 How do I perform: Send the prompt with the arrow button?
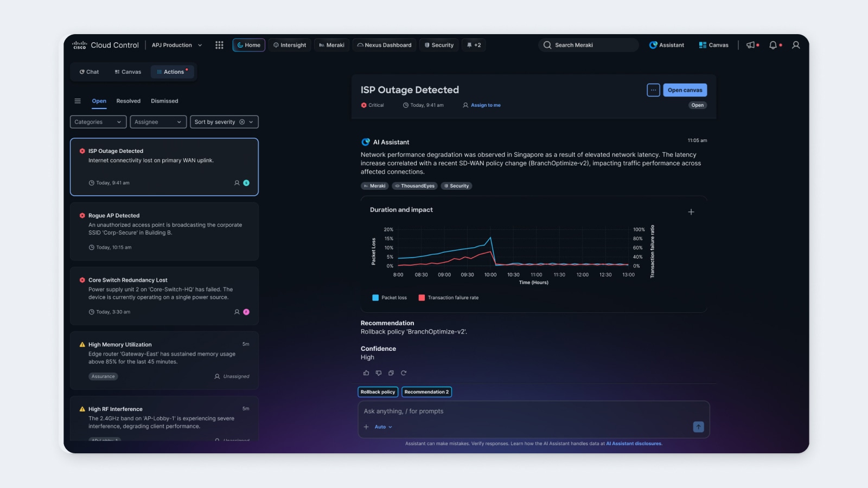click(x=699, y=427)
